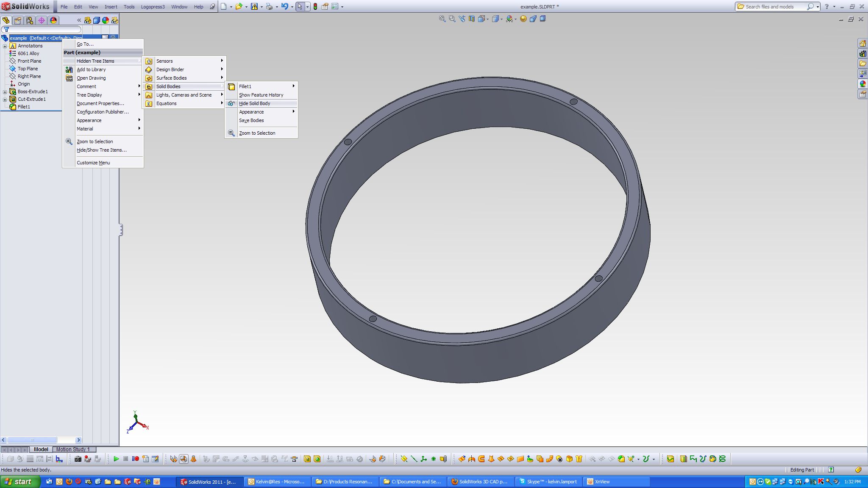This screenshot has height=488, width=868.
Task: Open the search box dropdown arrow
Action: (818, 7)
